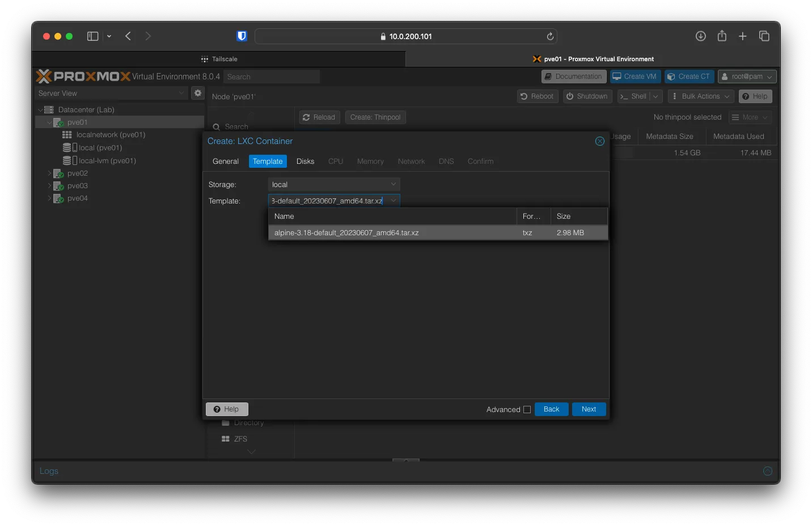
Task: Switch to the Disks tab
Action: [305, 162]
